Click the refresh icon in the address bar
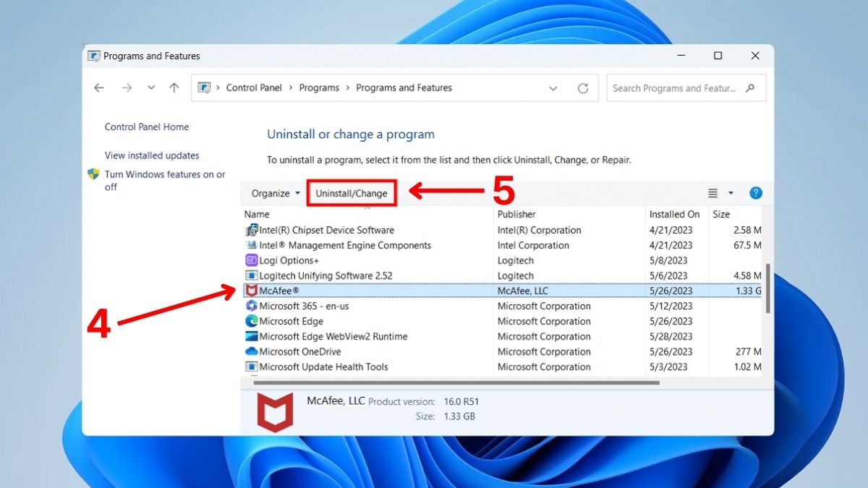The height and width of the screenshot is (488, 868). point(584,87)
